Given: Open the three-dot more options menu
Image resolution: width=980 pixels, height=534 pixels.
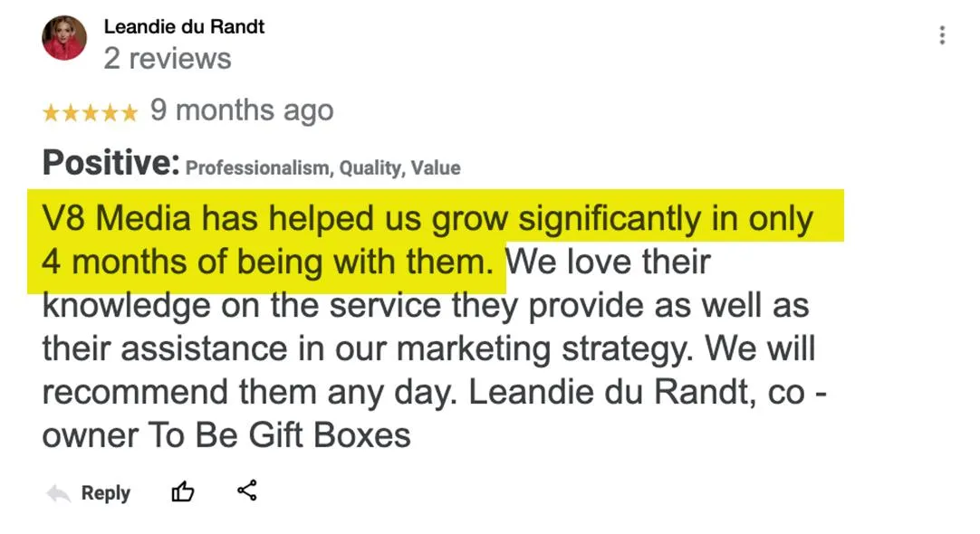Looking at the screenshot, I should 942,35.
